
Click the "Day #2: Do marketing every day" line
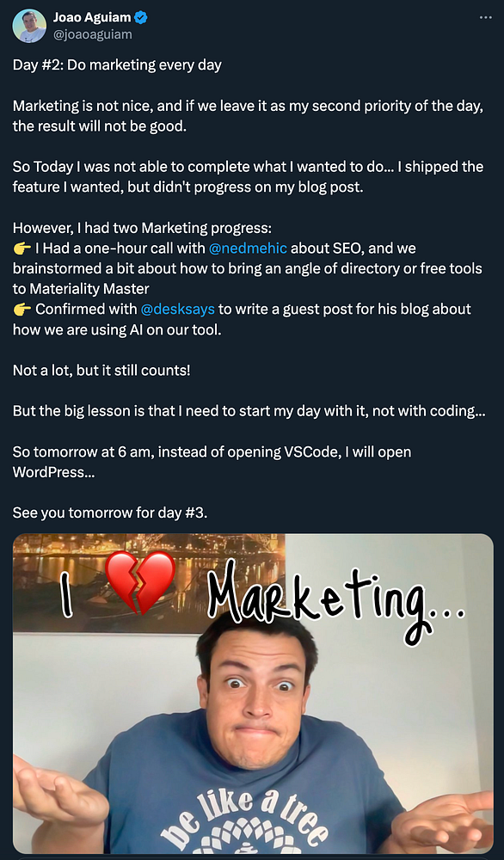(x=117, y=65)
